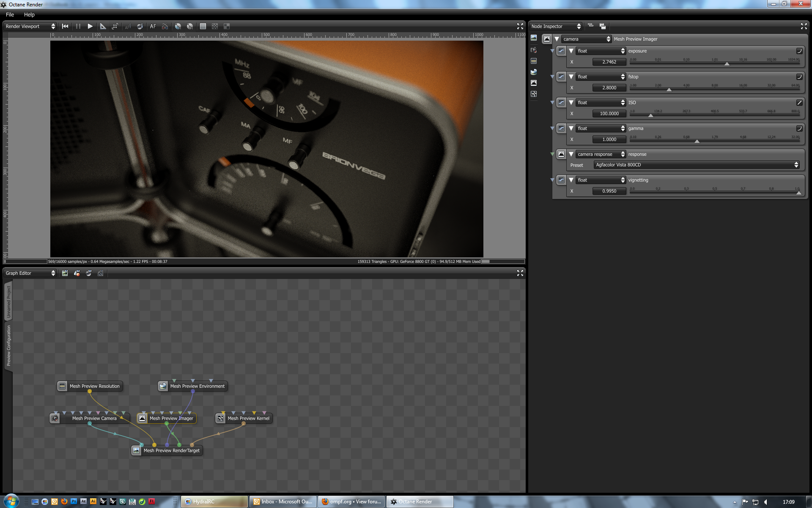Toggle the ISO linear scale mode button
812x508 pixels.
pyautogui.click(x=799, y=102)
